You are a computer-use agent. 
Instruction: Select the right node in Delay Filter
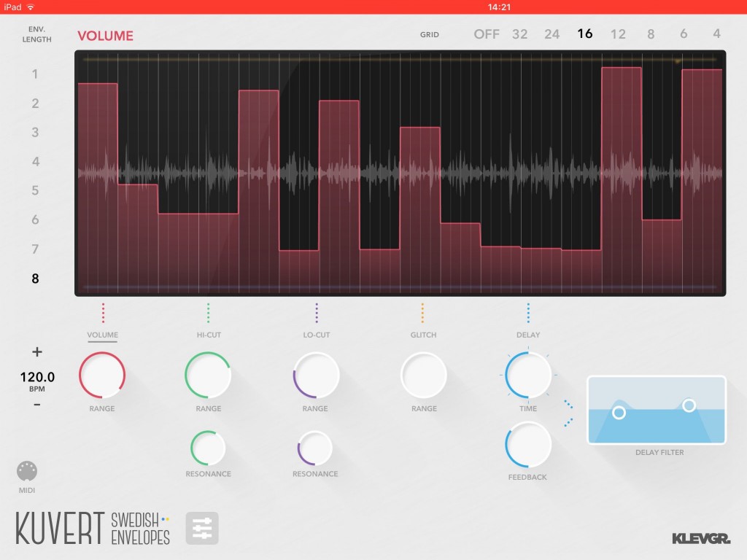[689, 405]
